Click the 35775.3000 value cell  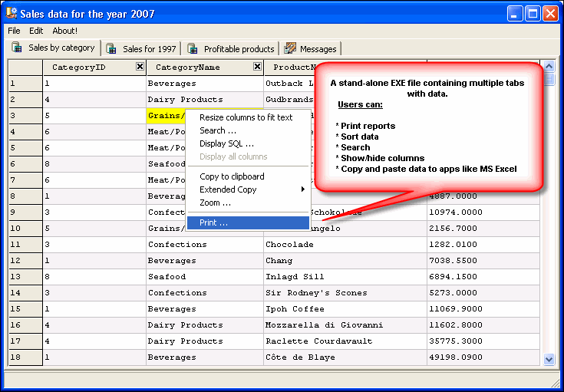coord(483,341)
